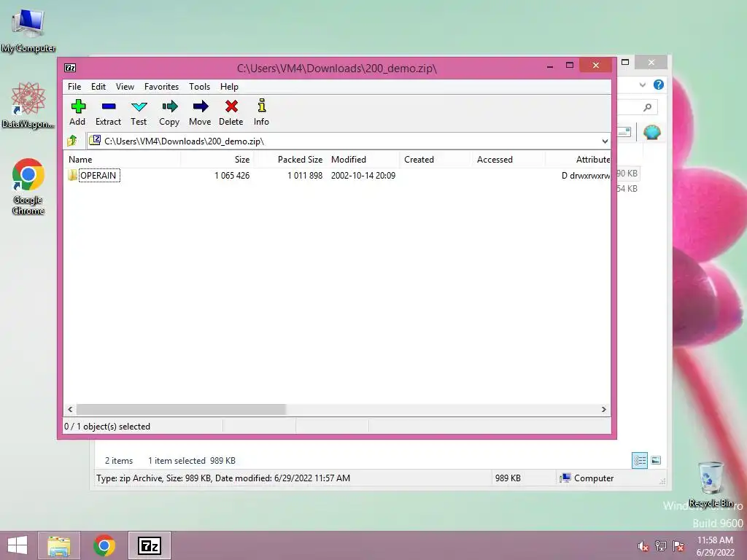Click the archive path address field
Viewport: 747px width, 560px height.
(343, 141)
